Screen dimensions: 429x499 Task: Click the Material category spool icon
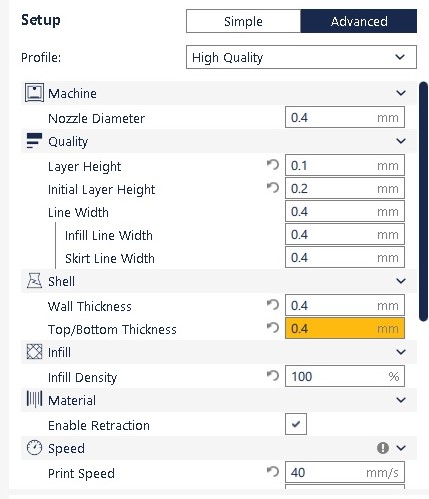34,399
